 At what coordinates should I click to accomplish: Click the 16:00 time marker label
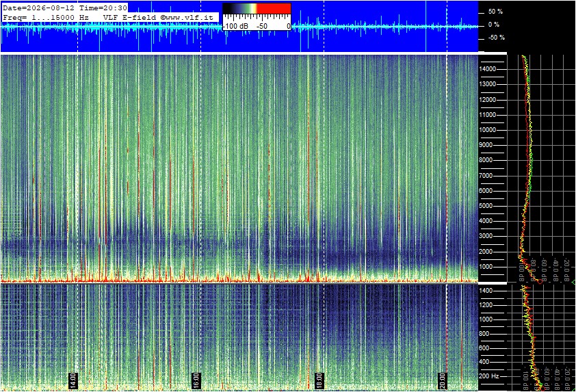196,380
